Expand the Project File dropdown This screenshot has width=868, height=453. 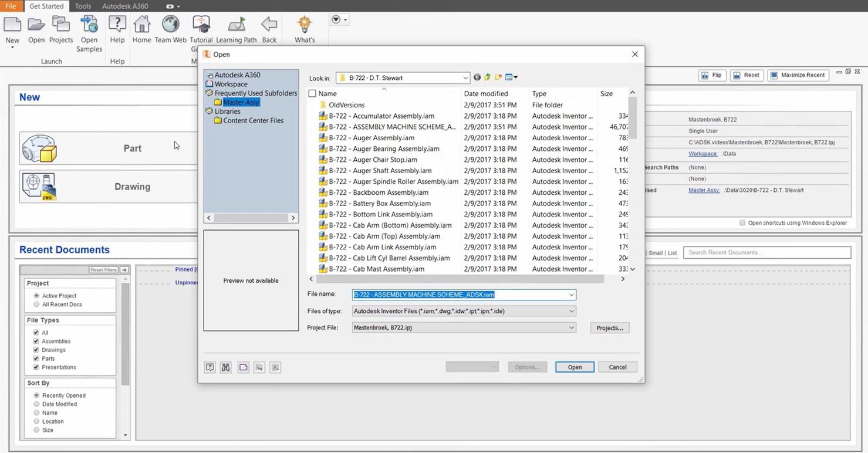[x=571, y=328]
